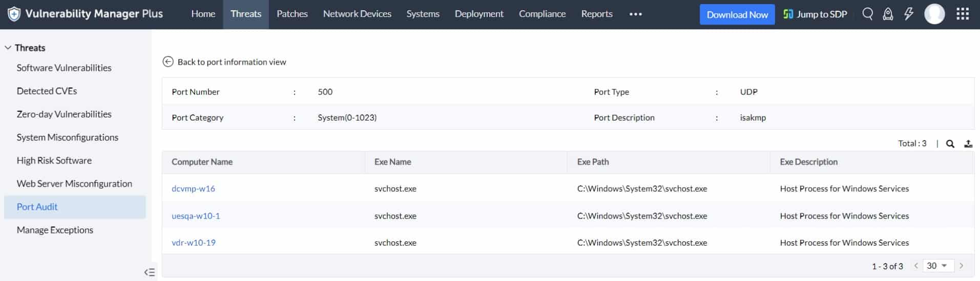The image size is (980, 281).
Task: Collapse the Threats section chevron
Action: pos(8,48)
